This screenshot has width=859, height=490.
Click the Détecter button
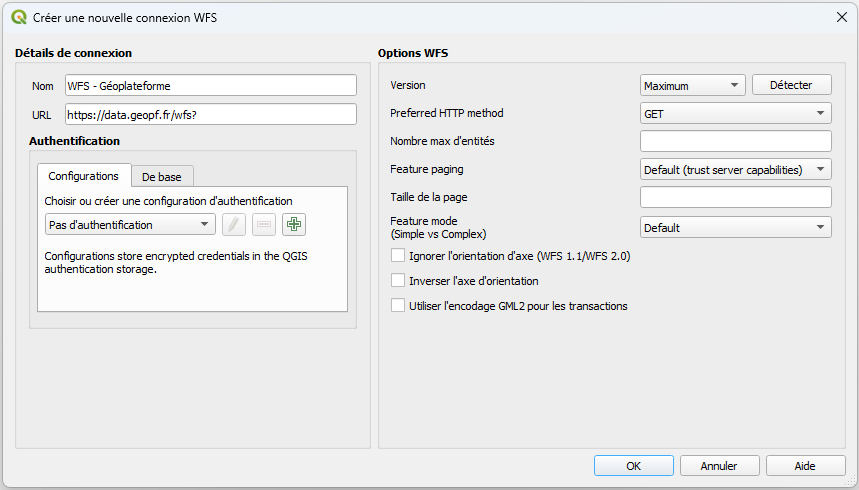pos(792,85)
